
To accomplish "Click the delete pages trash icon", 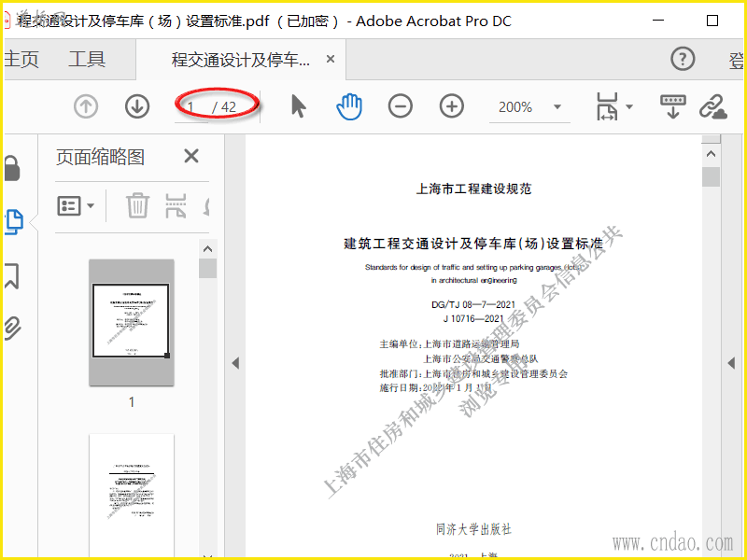I will (137, 205).
